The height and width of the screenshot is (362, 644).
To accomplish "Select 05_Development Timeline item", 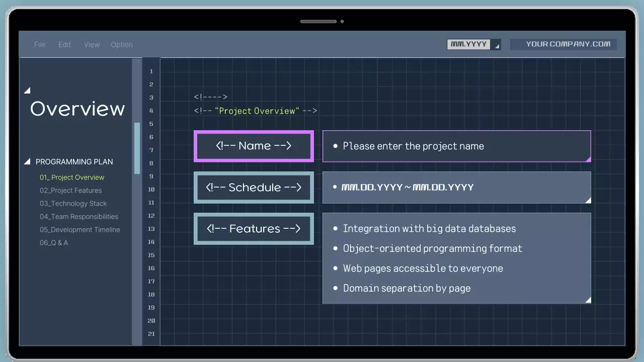I will [x=79, y=230].
